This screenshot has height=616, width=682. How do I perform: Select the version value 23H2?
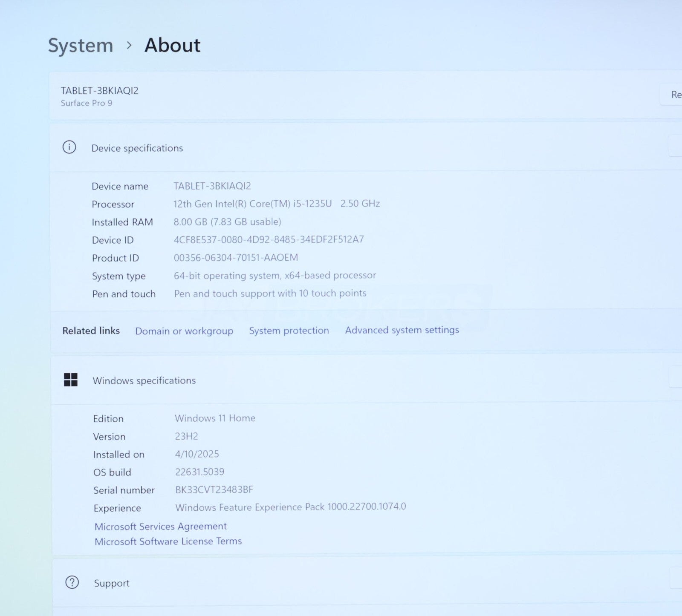[x=186, y=436]
